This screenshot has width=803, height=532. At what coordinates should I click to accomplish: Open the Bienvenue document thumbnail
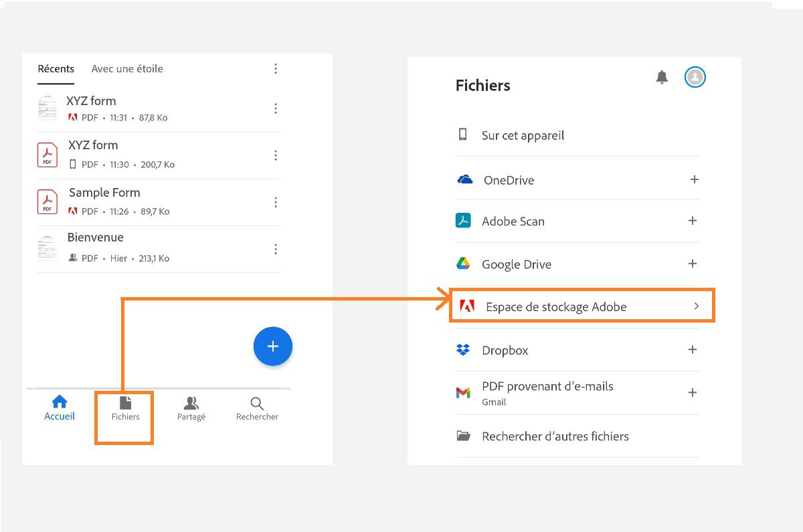coord(48,248)
